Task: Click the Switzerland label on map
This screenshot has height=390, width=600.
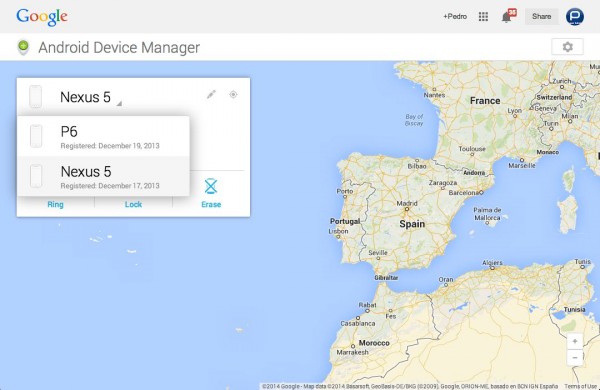Action: point(554,97)
